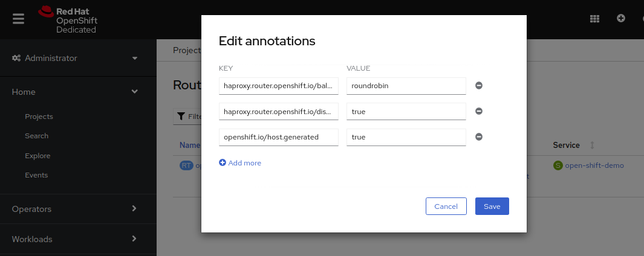Click the roundrobin value field
The image size is (644, 256).
click(406, 86)
